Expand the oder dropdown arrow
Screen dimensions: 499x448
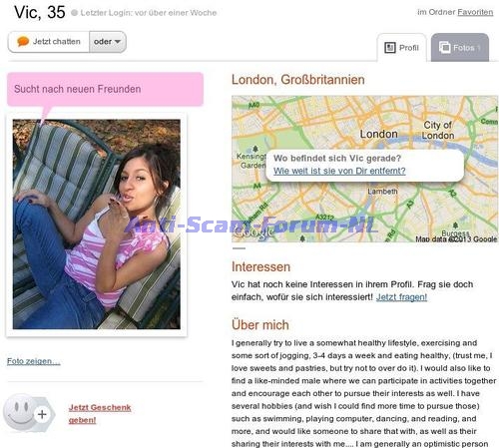[117, 42]
